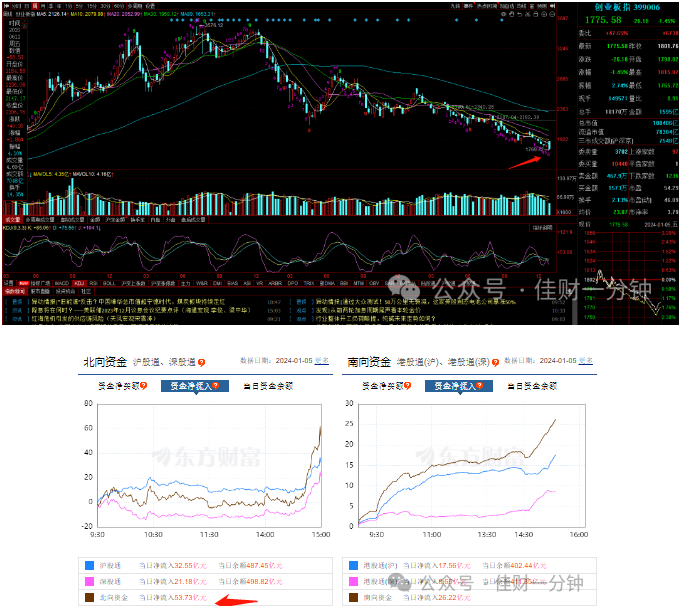Select the BIAS indicator tab
Image resolution: width=680 pixels, height=606 pixels.
tap(233, 283)
